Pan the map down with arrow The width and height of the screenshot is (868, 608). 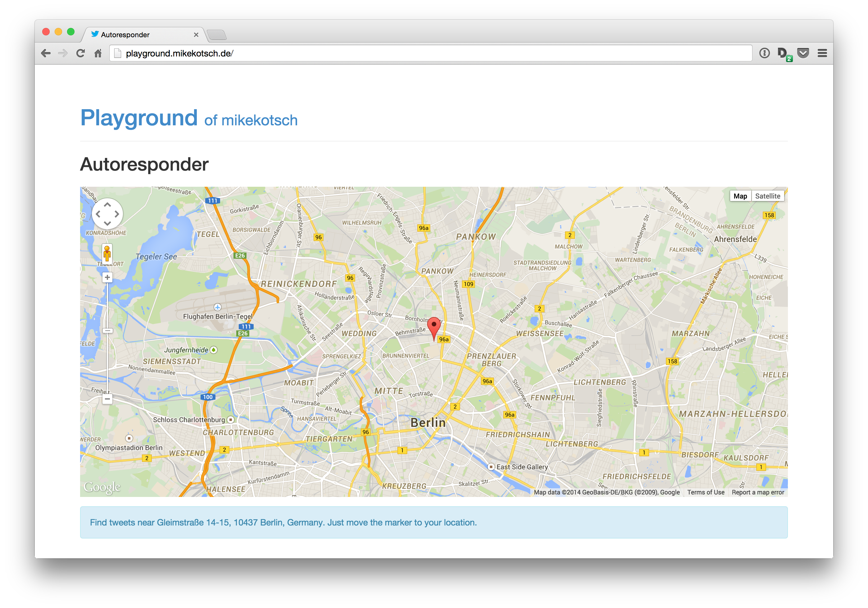[x=107, y=223]
